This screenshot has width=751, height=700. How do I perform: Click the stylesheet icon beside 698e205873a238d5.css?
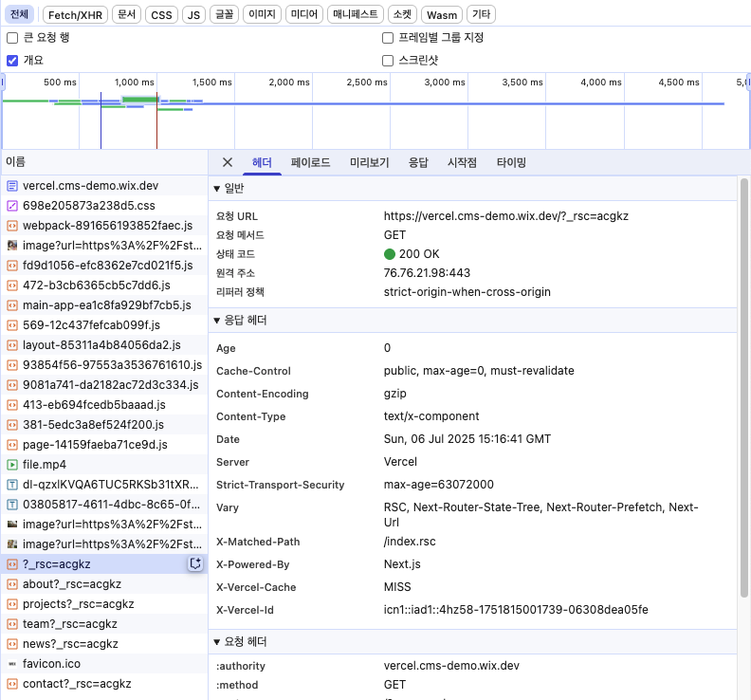[x=12, y=206]
